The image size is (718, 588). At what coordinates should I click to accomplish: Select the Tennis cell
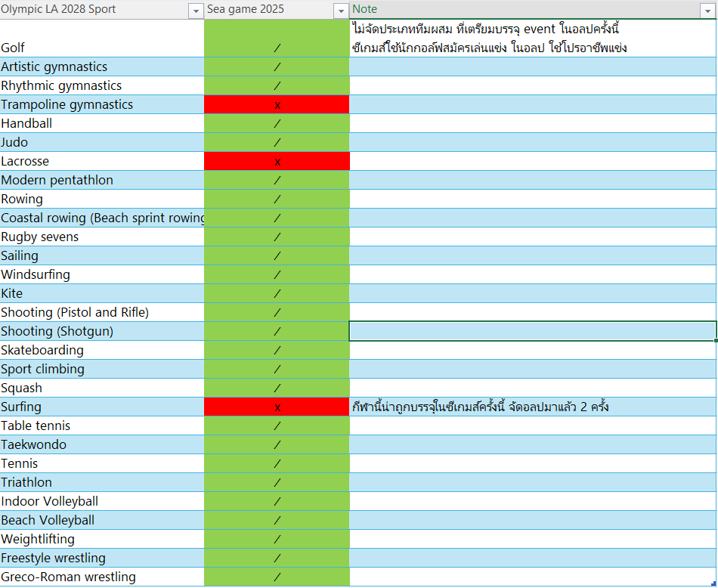coord(102,463)
